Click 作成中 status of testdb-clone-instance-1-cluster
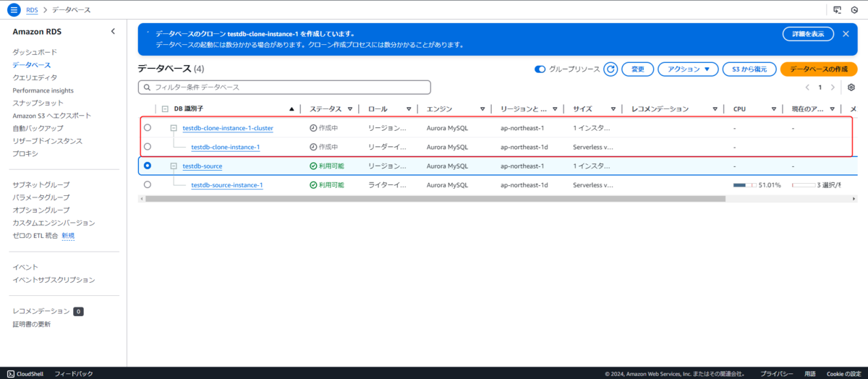The width and height of the screenshot is (868, 379). coord(324,127)
